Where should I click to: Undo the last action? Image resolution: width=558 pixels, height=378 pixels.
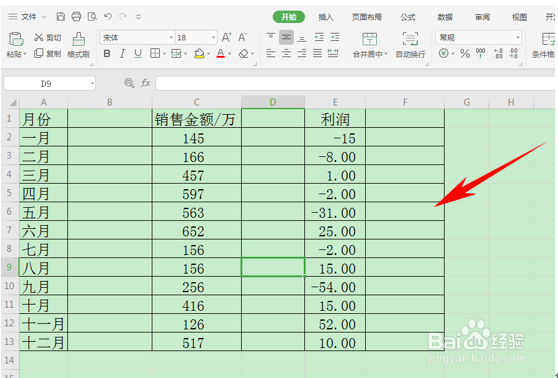108,16
